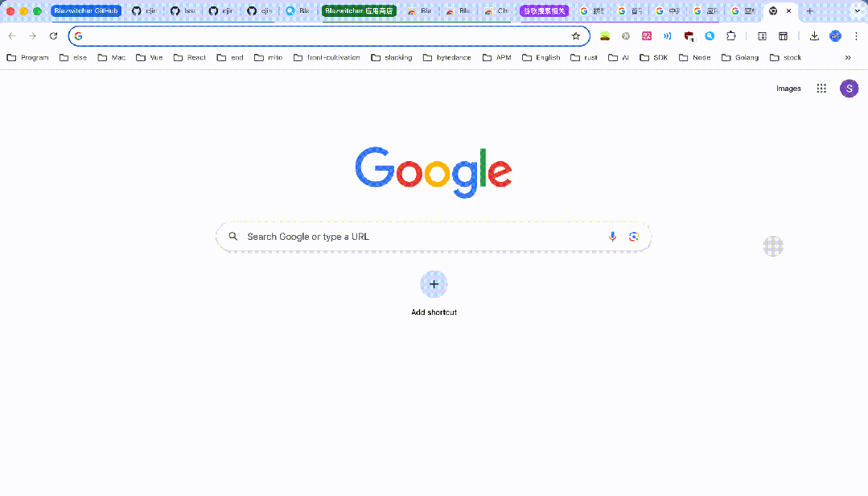Switch to the GitHub Issues tab
Image resolution: width=868 pixels, height=496 pixels.
(183, 11)
